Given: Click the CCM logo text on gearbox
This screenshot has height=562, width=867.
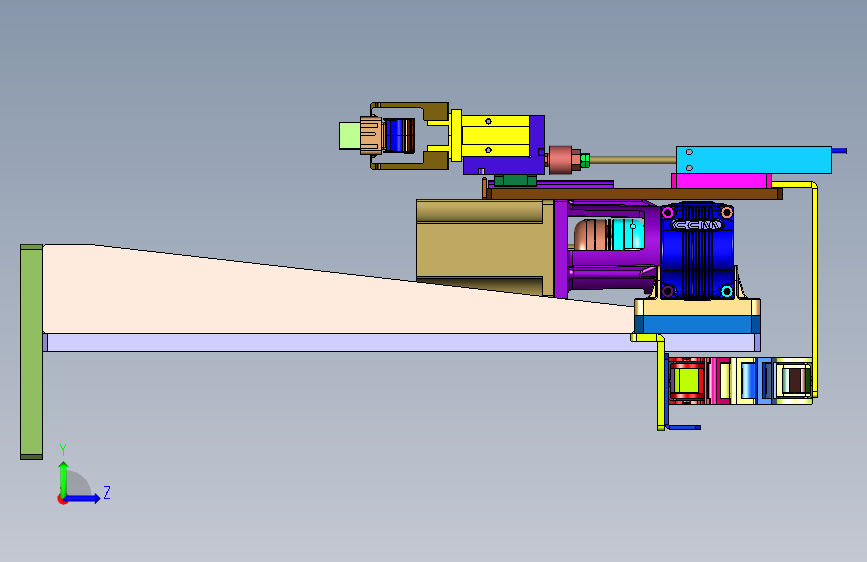Looking at the screenshot, I should click(697, 225).
